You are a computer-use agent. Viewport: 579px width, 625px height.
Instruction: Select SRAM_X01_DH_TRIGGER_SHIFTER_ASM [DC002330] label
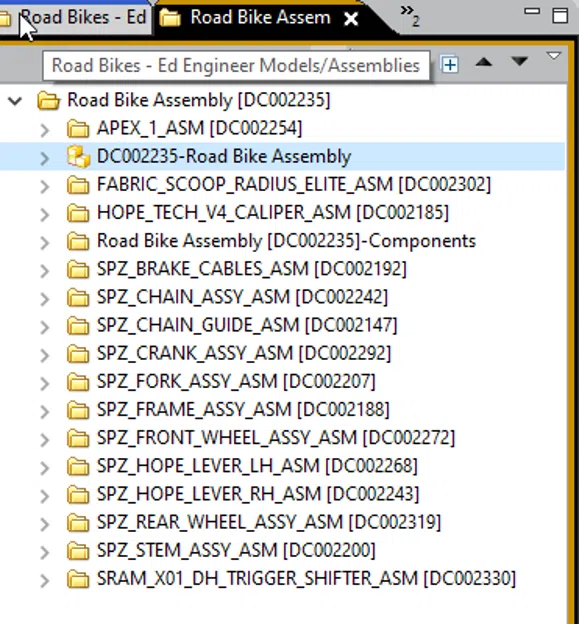(306, 579)
